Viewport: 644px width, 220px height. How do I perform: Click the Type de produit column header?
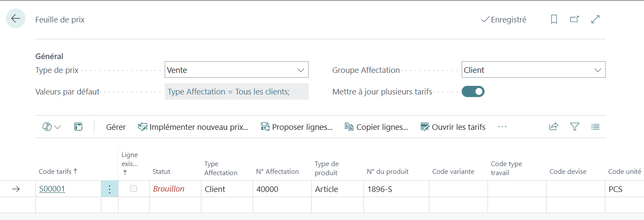point(327,168)
